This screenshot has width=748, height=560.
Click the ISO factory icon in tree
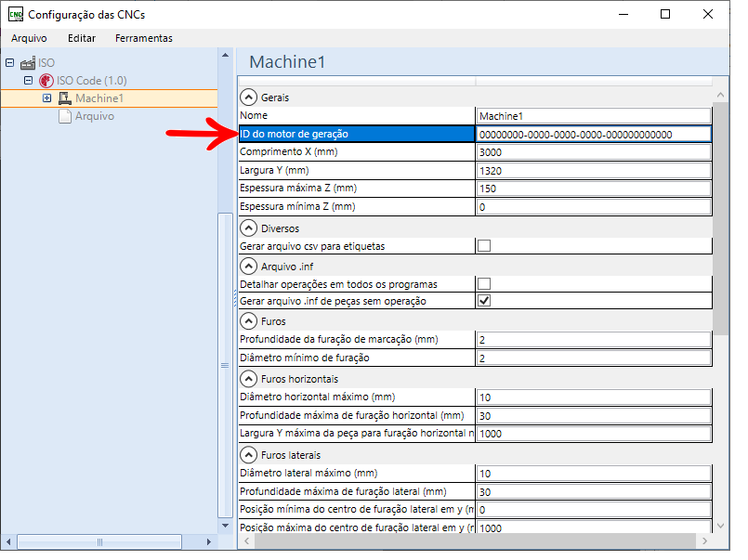(x=28, y=63)
